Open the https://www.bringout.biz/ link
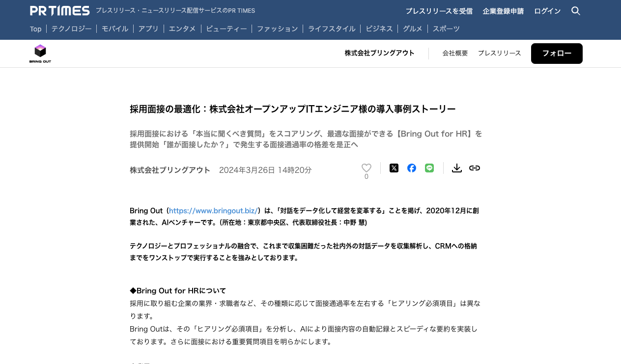Screen dimensions: 621x364 coord(213,210)
